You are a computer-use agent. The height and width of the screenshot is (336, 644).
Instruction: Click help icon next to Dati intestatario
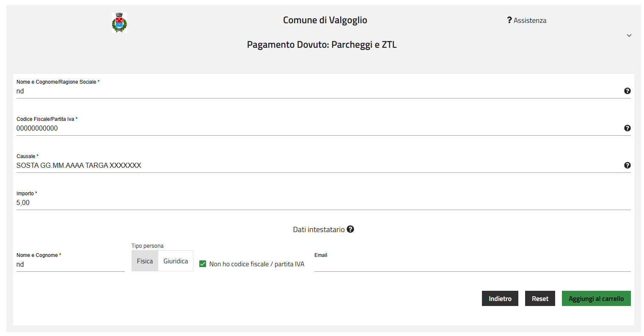tap(350, 229)
